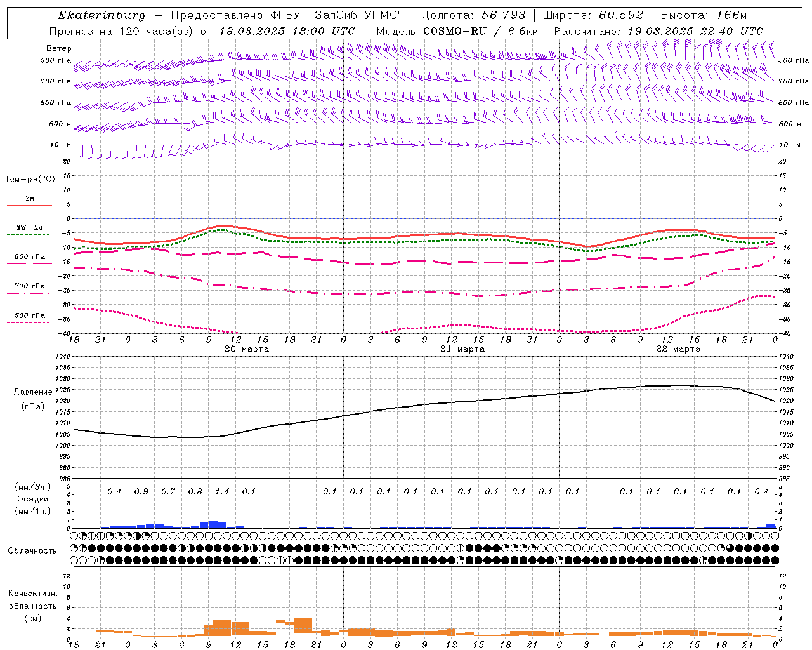Select the Модель COSMO-RU / 6.6км text

click(x=457, y=31)
